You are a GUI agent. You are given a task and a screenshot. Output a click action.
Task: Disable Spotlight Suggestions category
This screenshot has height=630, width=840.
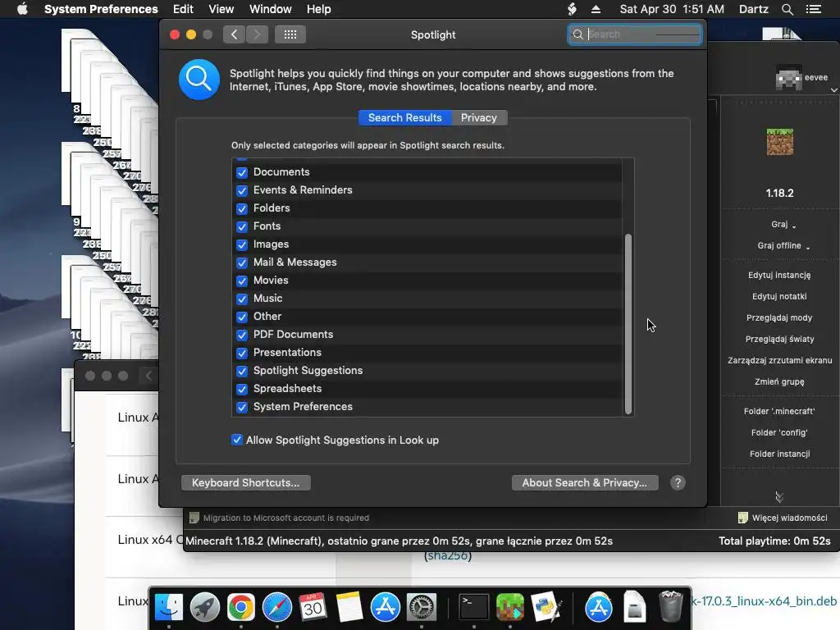click(242, 372)
